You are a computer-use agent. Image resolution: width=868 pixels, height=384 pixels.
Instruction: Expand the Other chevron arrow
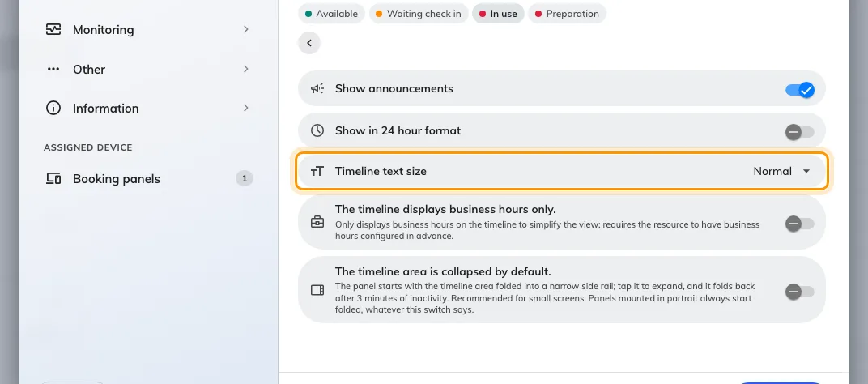(x=246, y=69)
